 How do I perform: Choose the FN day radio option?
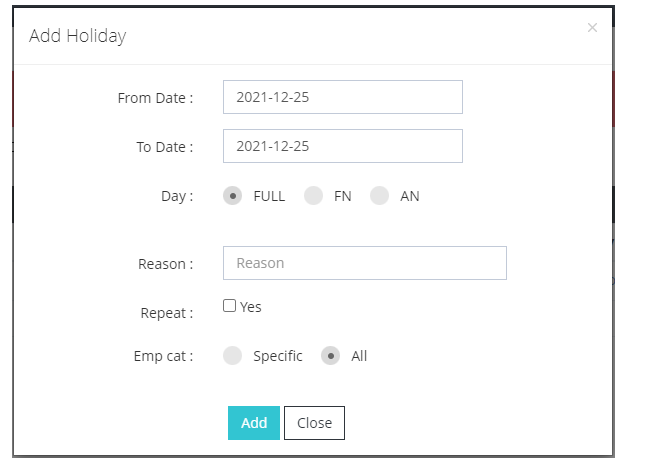tap(314, 196)
